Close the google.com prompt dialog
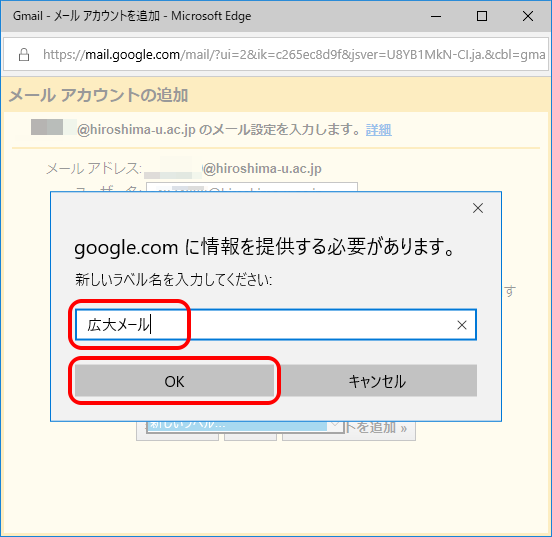552x537 pixels. pos(478,208)
